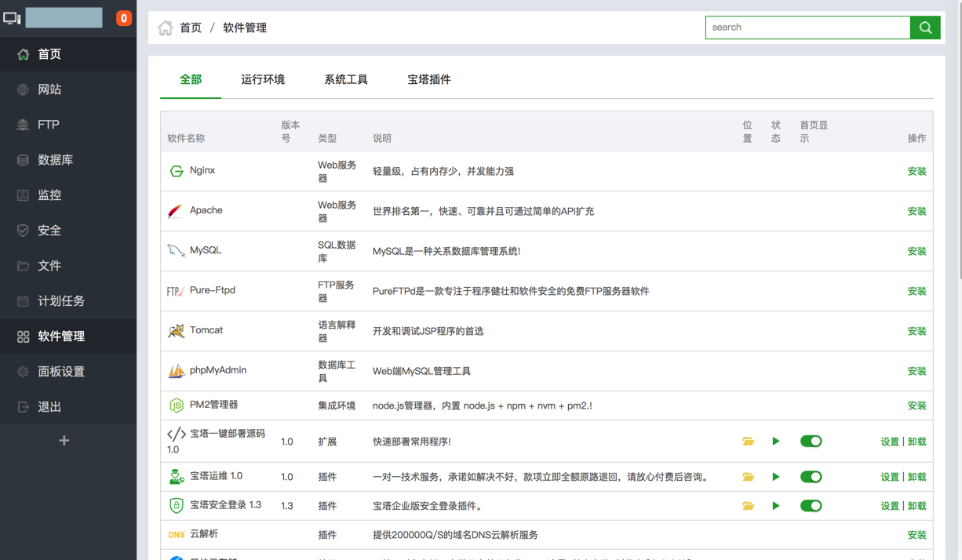The width and height of the screenshot is (962, 560).
Task: Click the code-brackets icon for 宝塔一键部署源码
Action: [177, 434]
